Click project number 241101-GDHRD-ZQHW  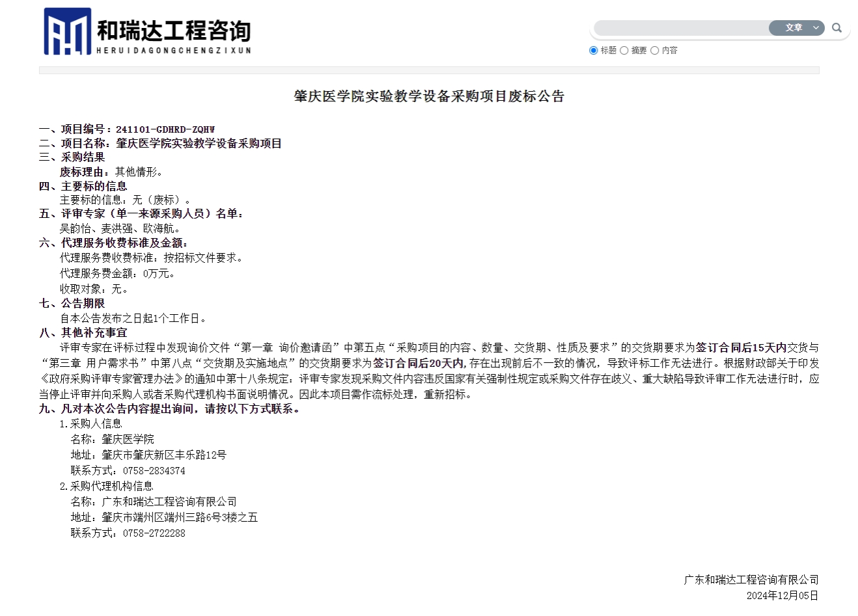pyautogui.click(x=165, y=129)
